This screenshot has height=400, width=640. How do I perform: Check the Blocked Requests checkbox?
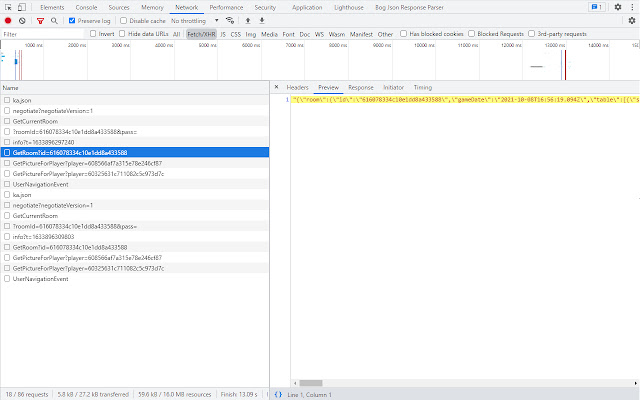(471, 33)
